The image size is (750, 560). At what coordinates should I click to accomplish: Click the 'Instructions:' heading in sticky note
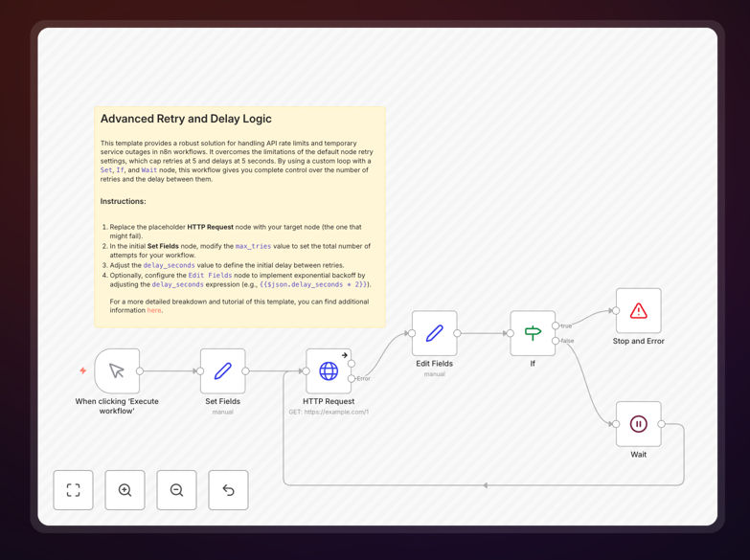click(124, 201)
